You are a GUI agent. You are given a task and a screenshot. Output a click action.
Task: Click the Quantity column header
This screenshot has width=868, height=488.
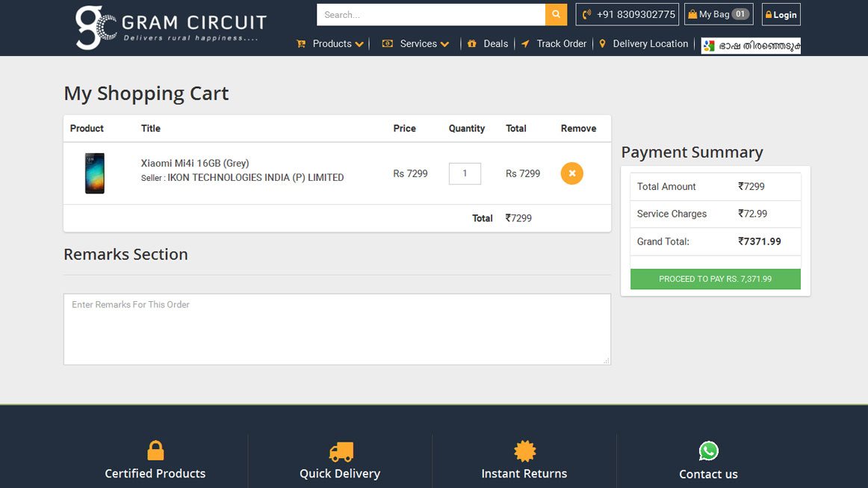[x=467, y=129]
